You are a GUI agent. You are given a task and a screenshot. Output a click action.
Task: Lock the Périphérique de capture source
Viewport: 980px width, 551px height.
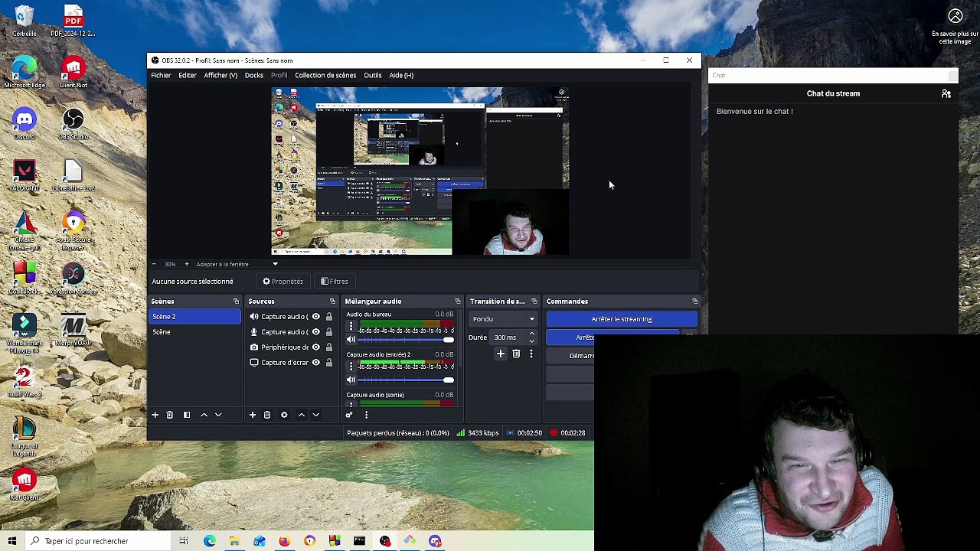point(329,347)
